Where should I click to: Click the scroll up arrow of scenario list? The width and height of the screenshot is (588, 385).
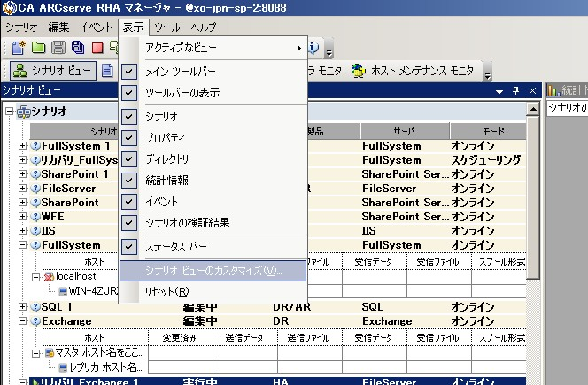[x=532, y=110]
